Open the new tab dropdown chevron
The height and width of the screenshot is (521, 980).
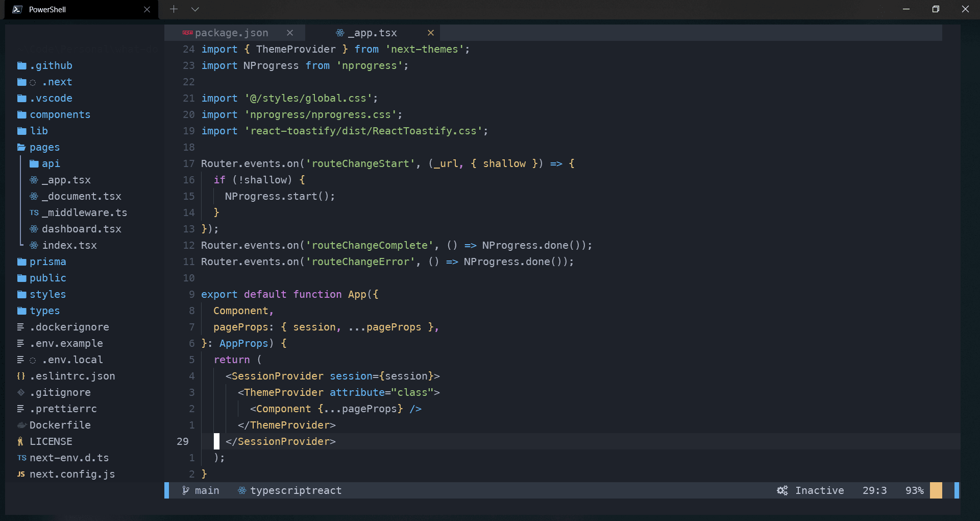(195, 9)
